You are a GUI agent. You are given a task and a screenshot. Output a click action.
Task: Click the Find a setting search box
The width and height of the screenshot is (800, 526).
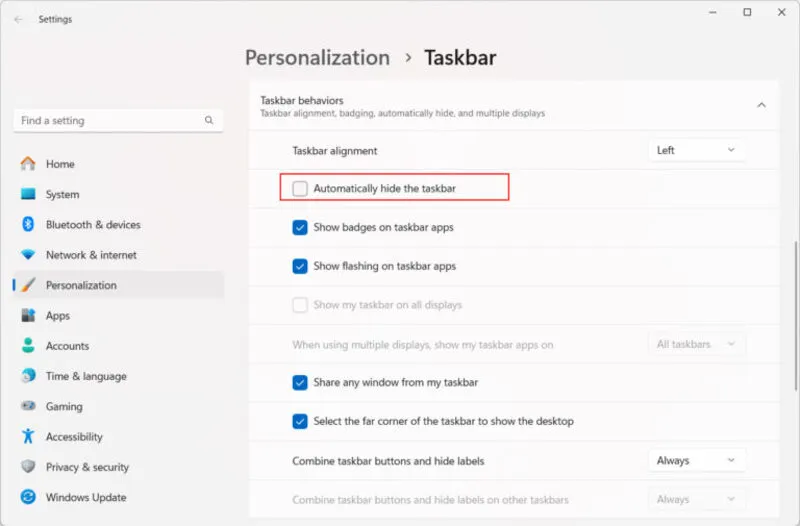tap(110, 120)
